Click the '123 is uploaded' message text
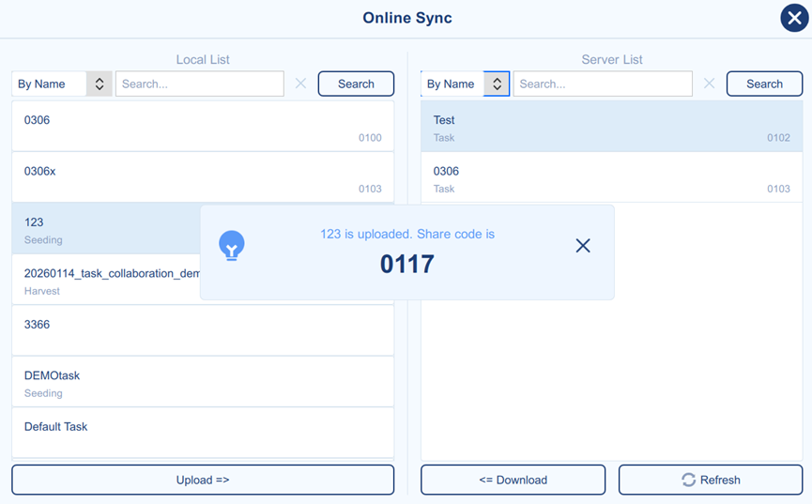The image size is (812, 504). pos(407,234)
